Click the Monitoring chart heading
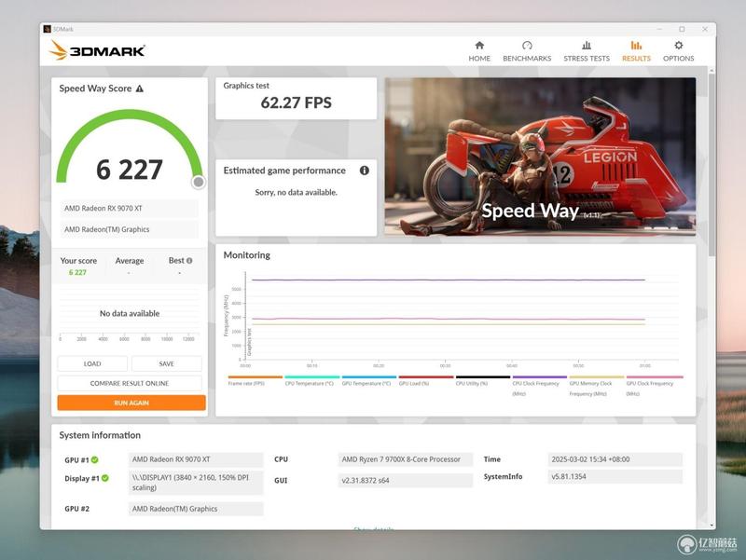The image size is (746, 560). pyautogui.click(x=246, y=255)
